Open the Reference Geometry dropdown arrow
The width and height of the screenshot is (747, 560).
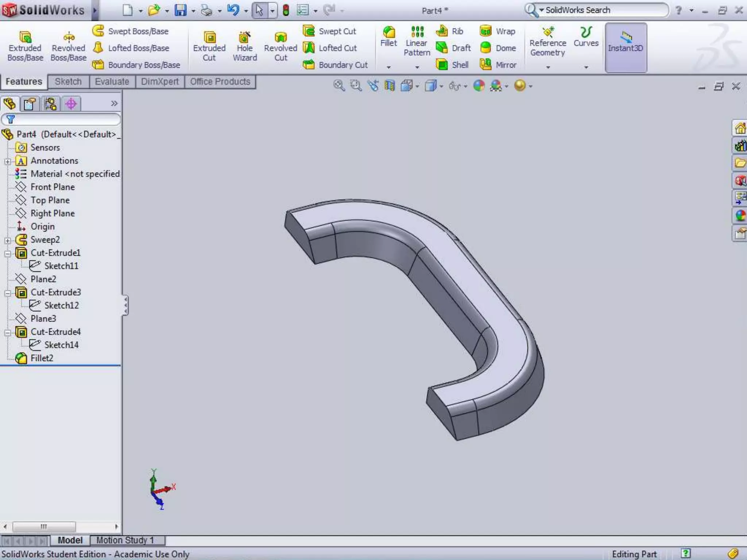click(x=548, y=67)
